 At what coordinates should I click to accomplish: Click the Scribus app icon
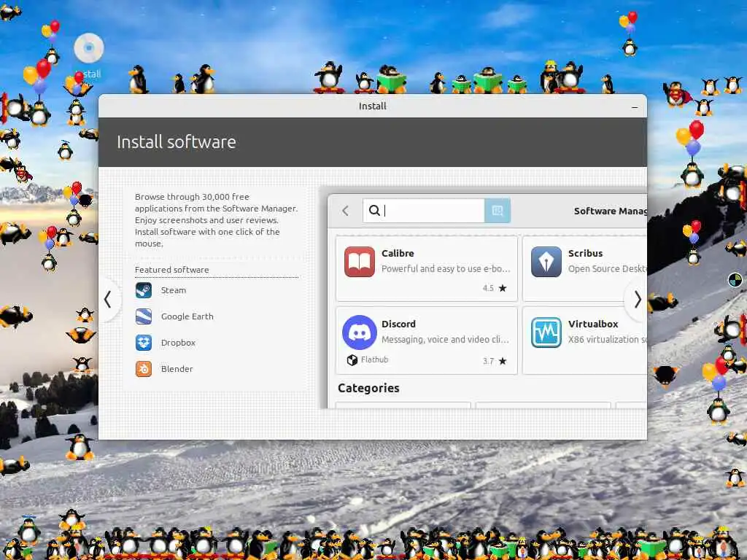pyautogui.click(x=546, y=262)
